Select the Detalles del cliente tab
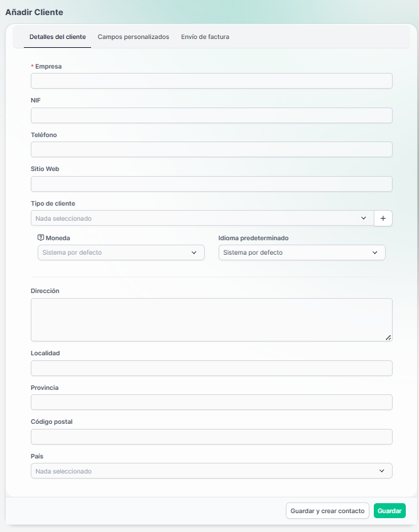The height and width of the screenshot is (532, 419). coord(58,37)
